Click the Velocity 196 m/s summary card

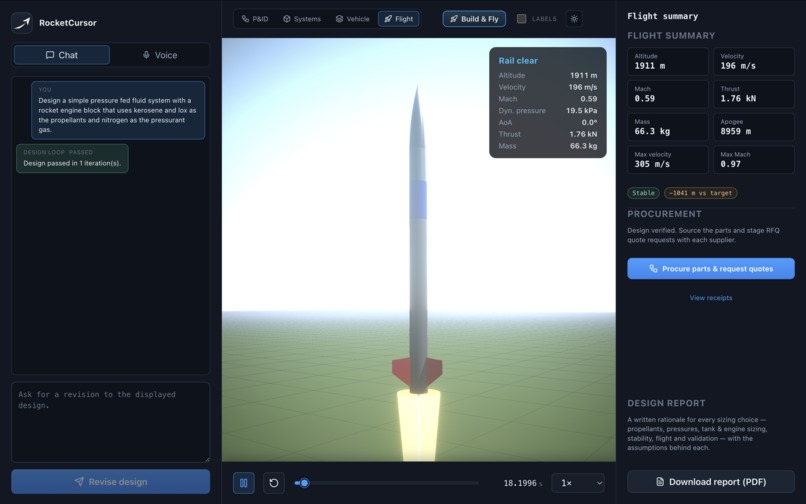point(754,61)
